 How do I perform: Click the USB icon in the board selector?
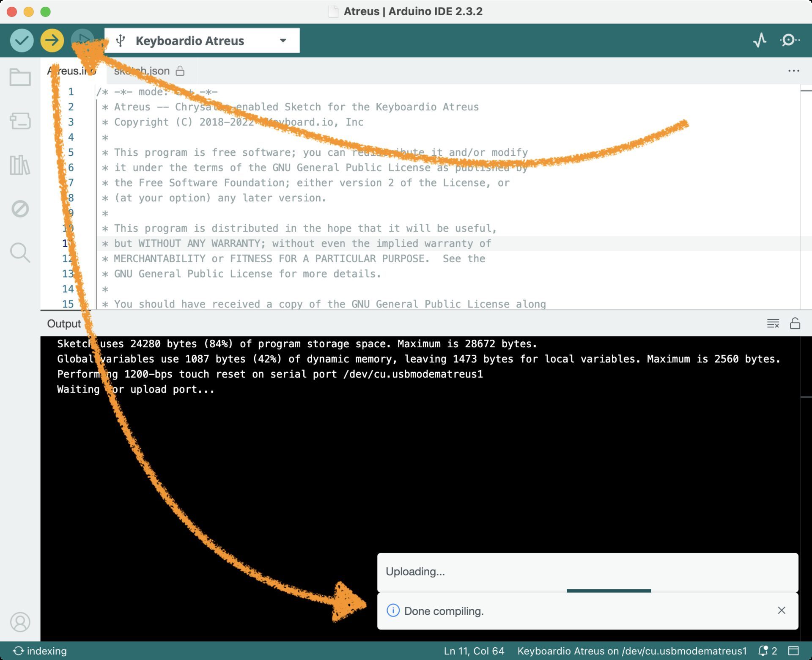click(x=121, y=41)
